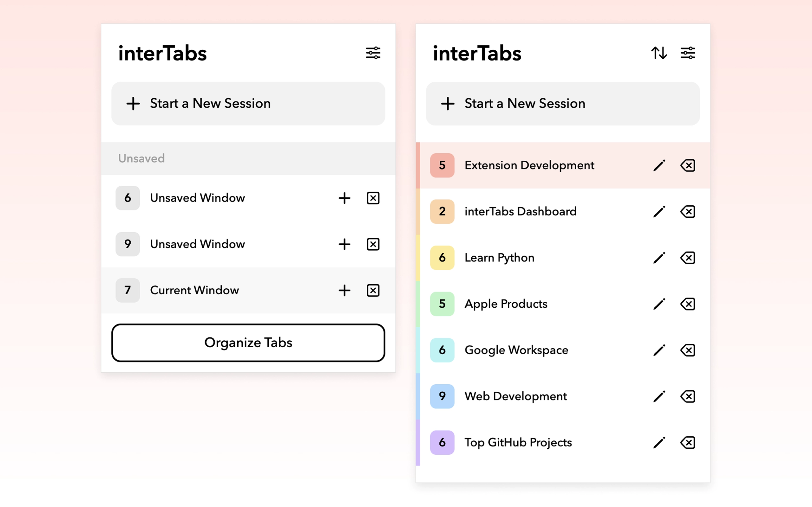The width and height of the screenshot is (812, 507).
Task: Add the Current Window as a session
Action: pyautogui.click(x=344, y=290)
